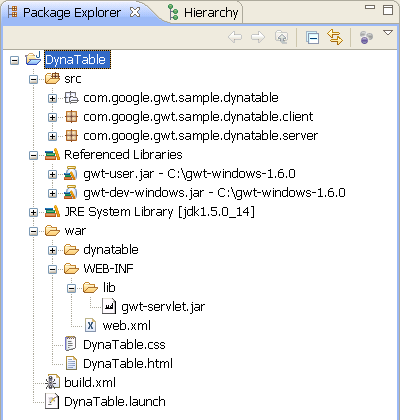This screenshot has width=400, height=420.
Task: Click the Forward navigation arrow in toolbar
Action: [x=258, y=37]
